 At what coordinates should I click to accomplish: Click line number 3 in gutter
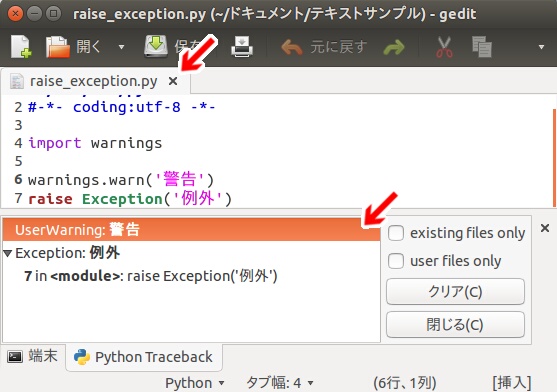(18, 125)
